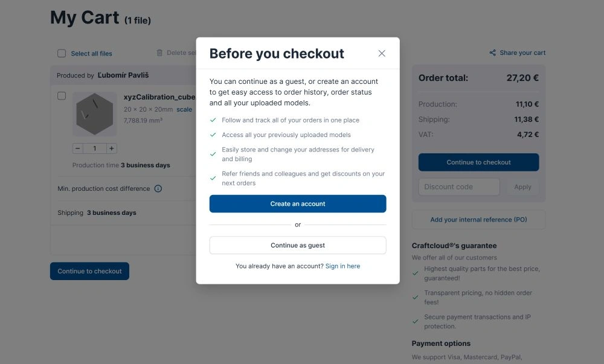Tick the Select all files checkbox

point(62,53)
